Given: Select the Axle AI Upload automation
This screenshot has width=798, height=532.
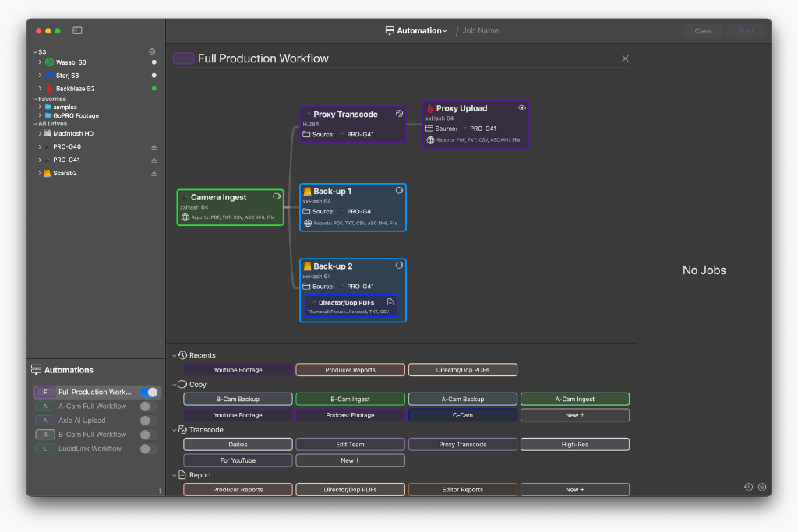Looking at the screenshot, I should pyautogui.click(x=97, y=421).
